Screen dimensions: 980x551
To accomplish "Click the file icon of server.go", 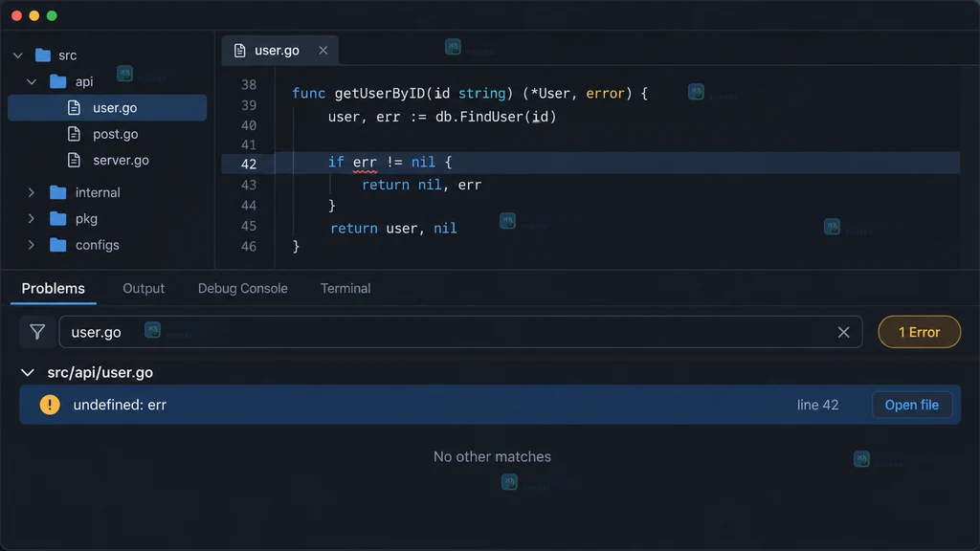I will click(74, 160).
